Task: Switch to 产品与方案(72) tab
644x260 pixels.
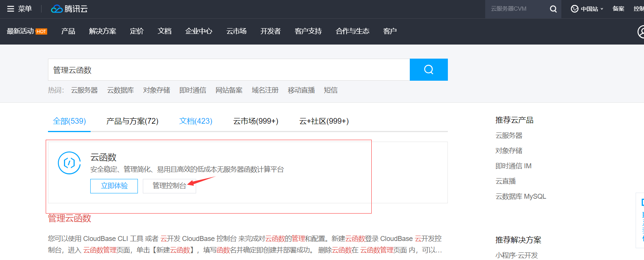Action: 133,121
